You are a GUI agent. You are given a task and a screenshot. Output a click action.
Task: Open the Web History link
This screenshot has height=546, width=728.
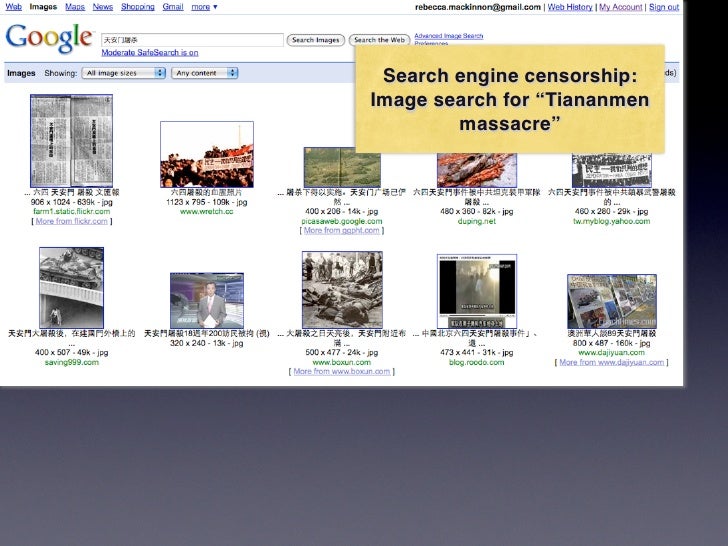click(570, 7)
